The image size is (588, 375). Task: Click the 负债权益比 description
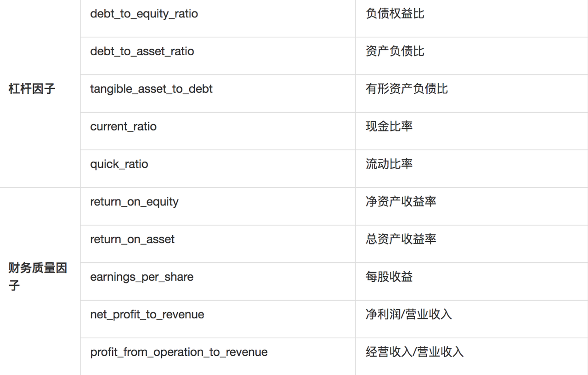(x=395, y=14)
